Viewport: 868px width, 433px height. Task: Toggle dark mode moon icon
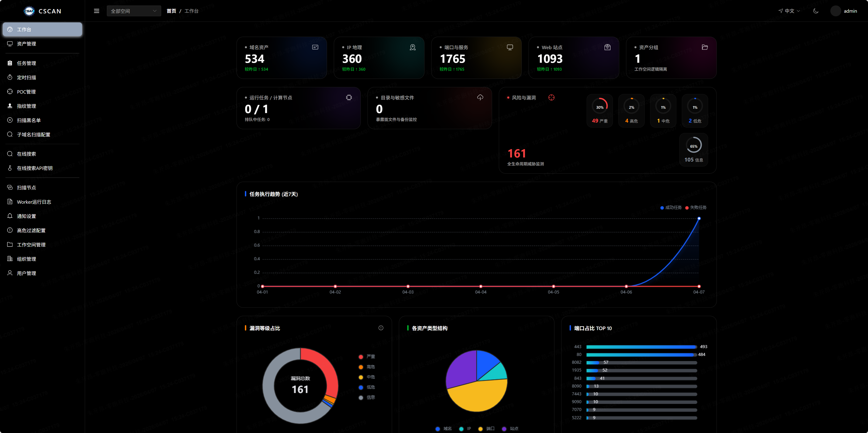point(816,11)
